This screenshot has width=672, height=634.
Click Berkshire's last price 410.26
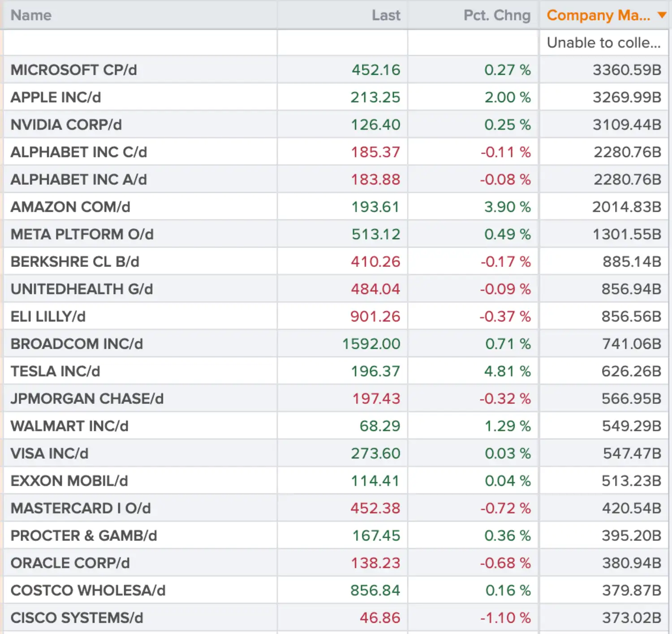coord(375,261)
